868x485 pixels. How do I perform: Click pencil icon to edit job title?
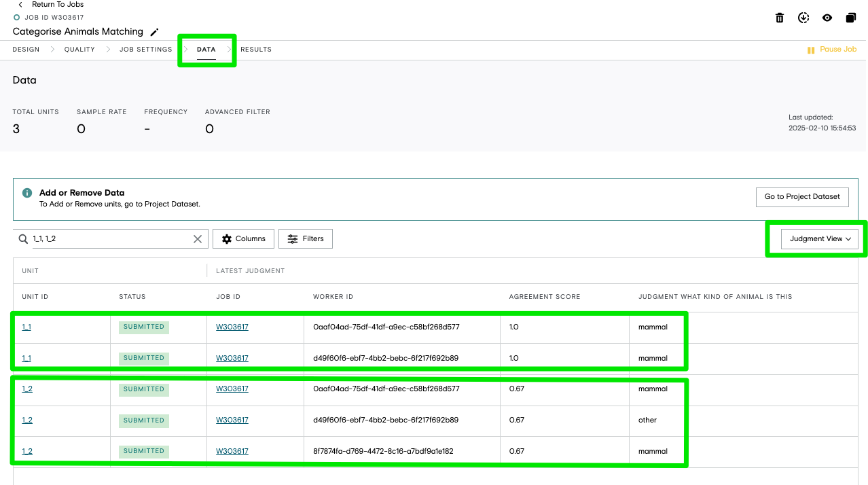154,32
